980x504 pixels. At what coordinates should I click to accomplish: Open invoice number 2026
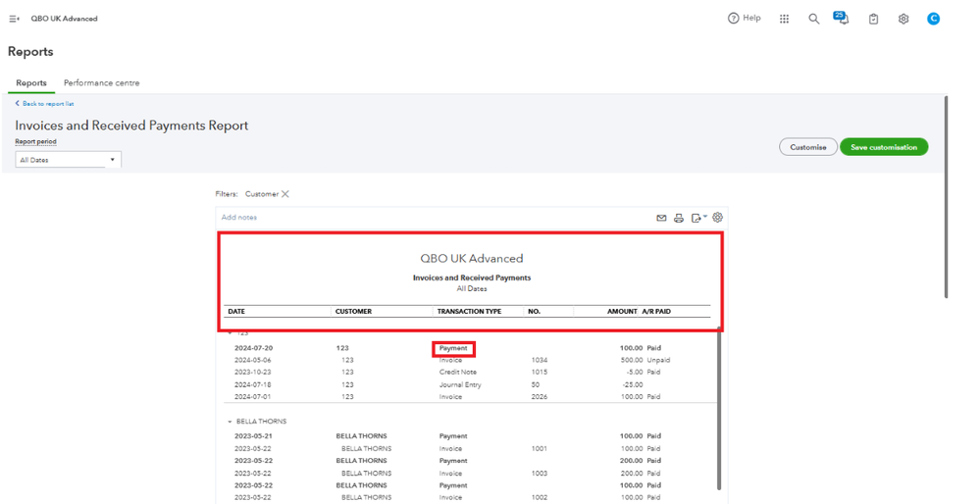point(539,396)
